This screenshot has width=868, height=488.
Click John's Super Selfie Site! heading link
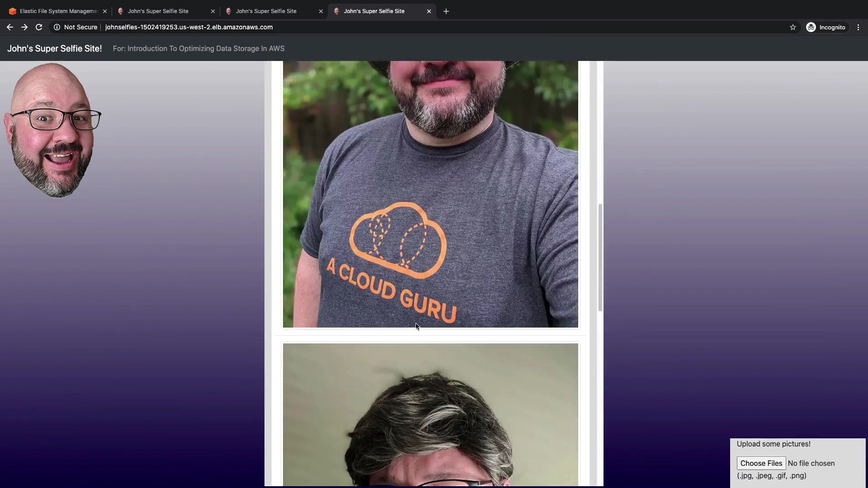click(x=54, y=48)
